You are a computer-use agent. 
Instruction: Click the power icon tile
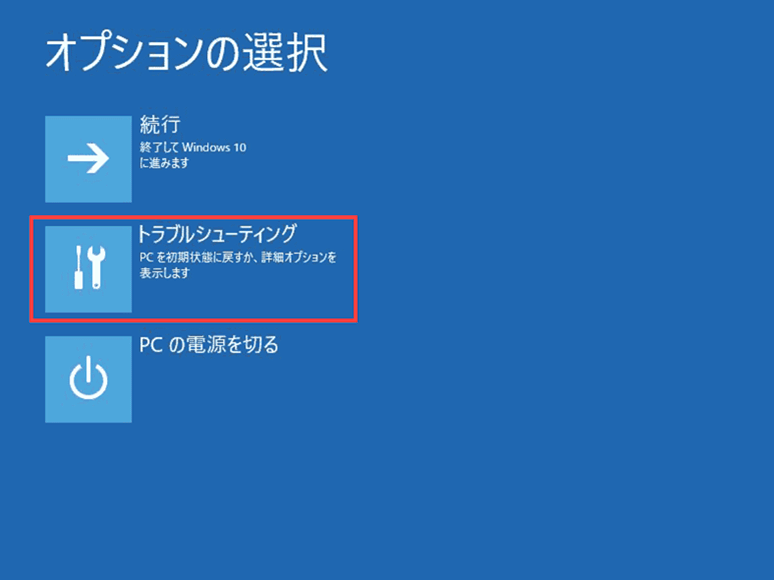(88, 379)
